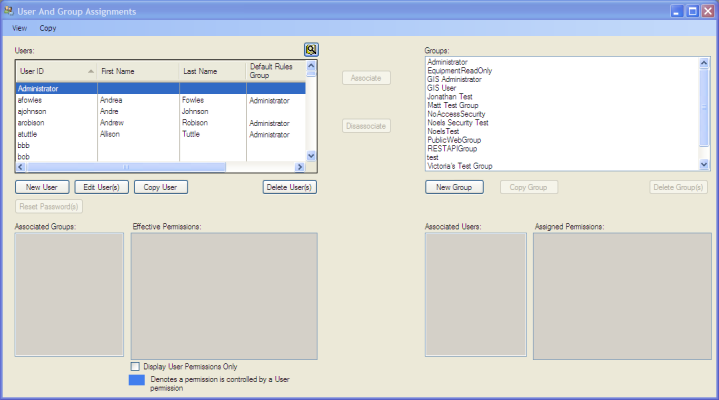719x400 pixels.
Task: Click the First Name column header
Action: point(138,71)
